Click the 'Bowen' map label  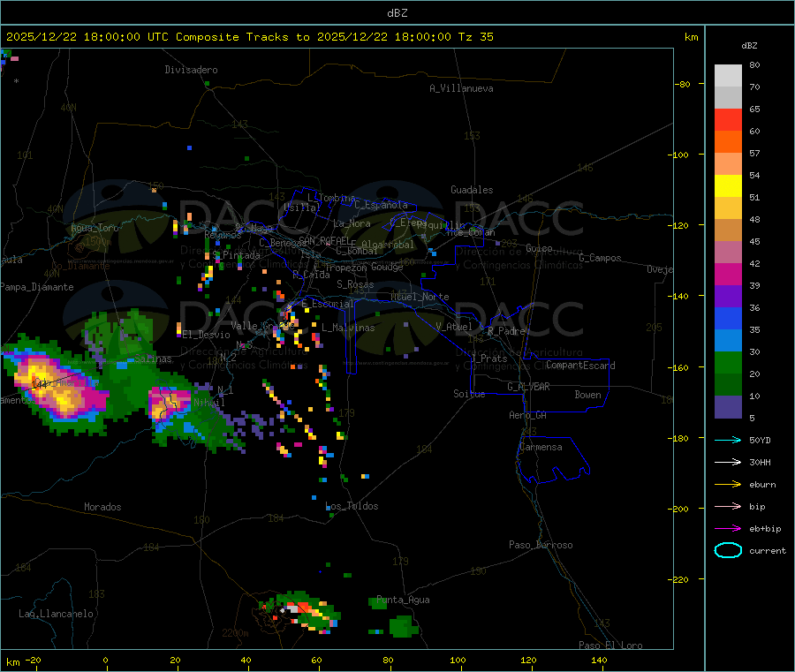(588, 395)
